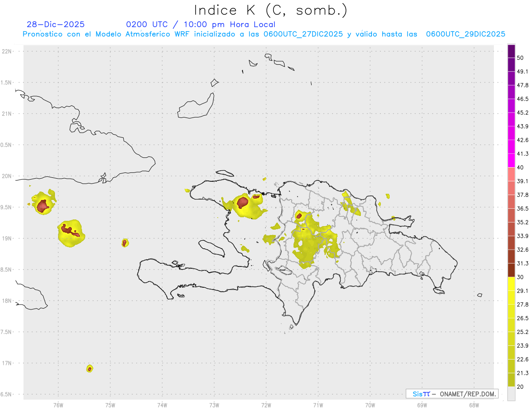Screen dimensions: 532x411
Task: Click the colorbar value 35.2
Action: 523,222
